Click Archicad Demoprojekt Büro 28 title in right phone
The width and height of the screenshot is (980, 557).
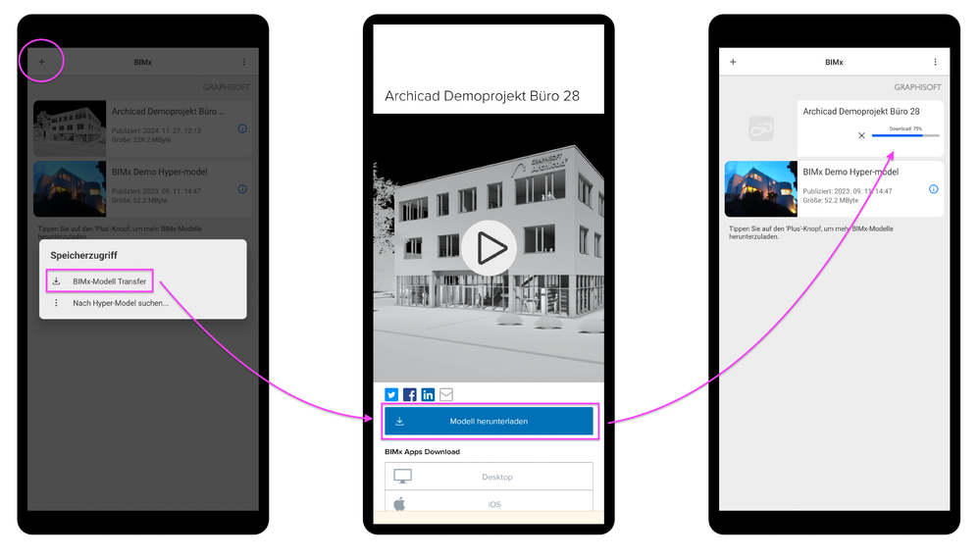point(861,111)
